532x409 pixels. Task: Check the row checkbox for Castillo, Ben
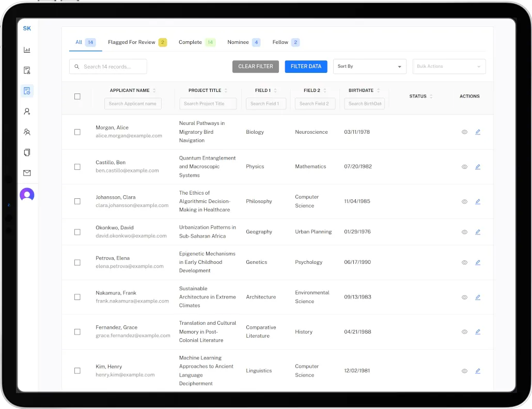coord(77,166)
